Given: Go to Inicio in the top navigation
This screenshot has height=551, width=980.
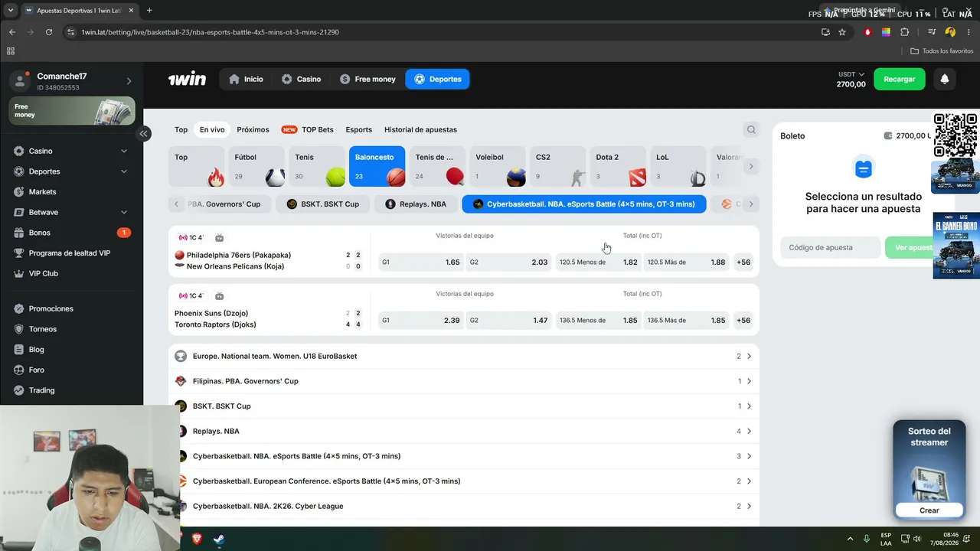Looking at the screenshot, I should (x=246, y=79).
